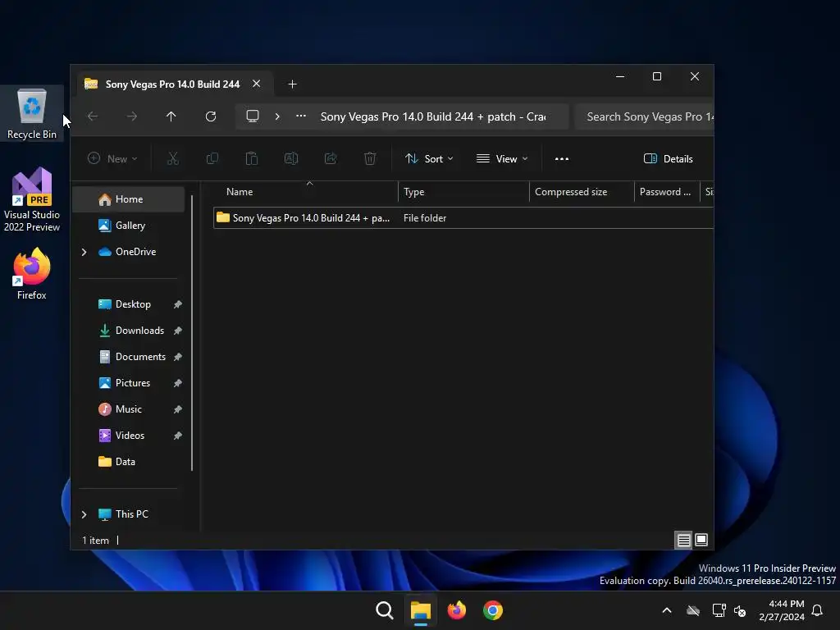Image resolution: width=840 pixels, height=630 pixels.
Task: Click the 'File folder' type cell
Action: [x=425, y=218]
